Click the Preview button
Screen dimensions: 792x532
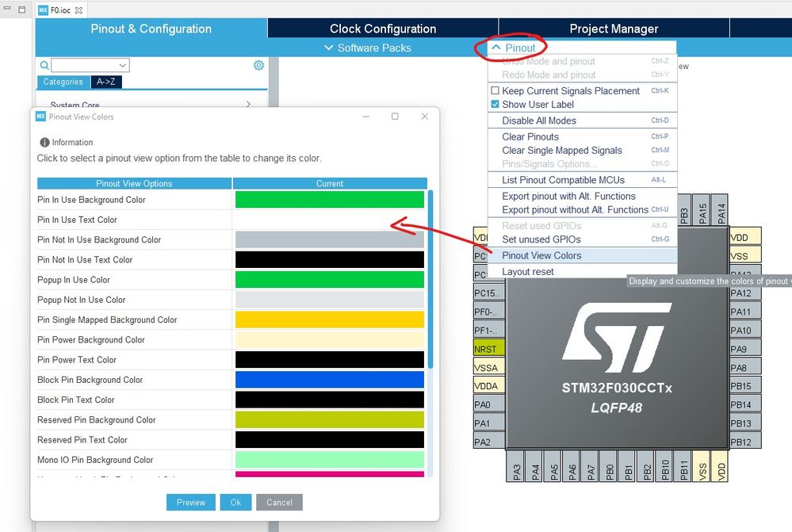(191, 502)
